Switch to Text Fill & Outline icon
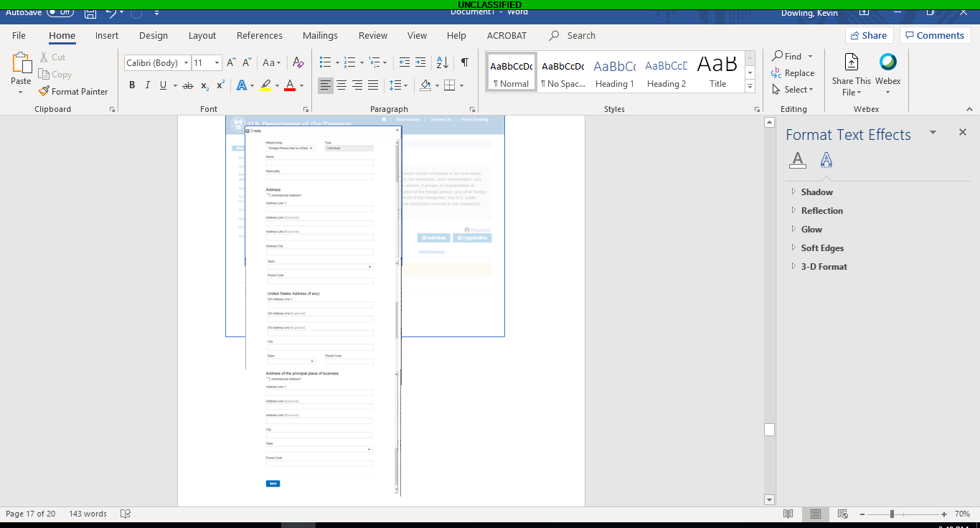 pyautogui.click(x=797, y=160)
